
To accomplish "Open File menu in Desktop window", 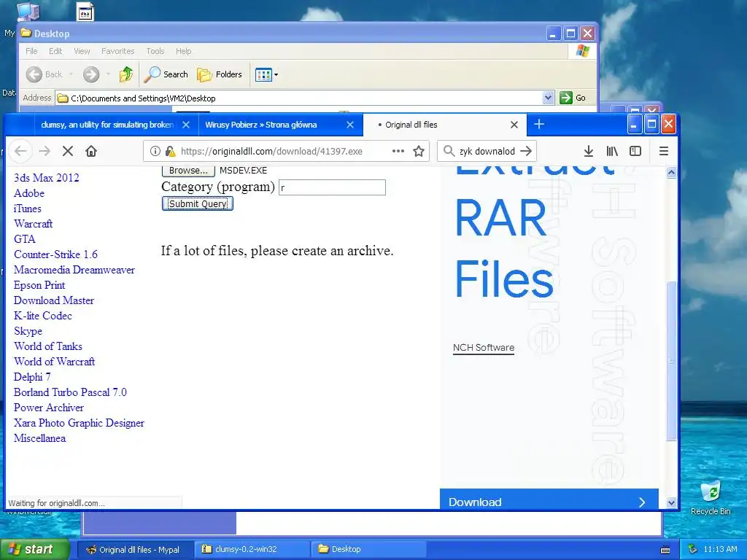I will click(31, 51).
